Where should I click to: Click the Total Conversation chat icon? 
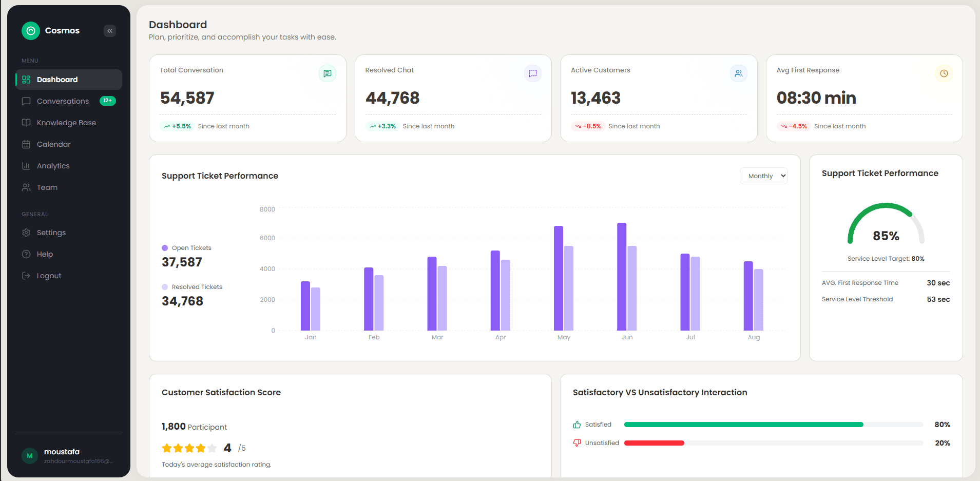[x=328, y=73]
